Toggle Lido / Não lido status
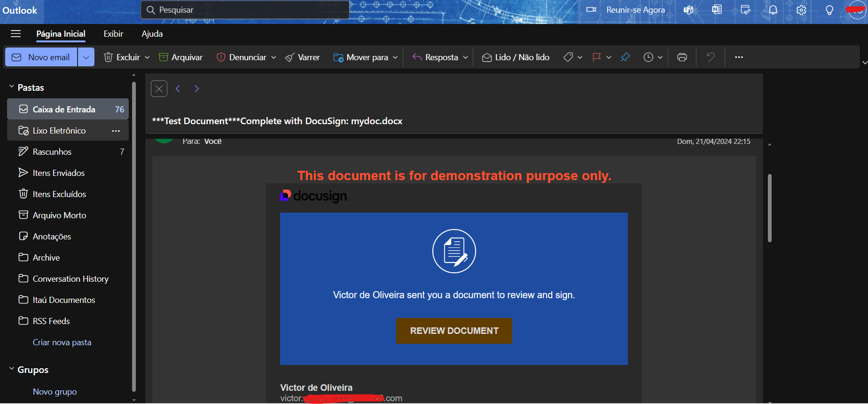868x404 pixels. coord(516,57)
